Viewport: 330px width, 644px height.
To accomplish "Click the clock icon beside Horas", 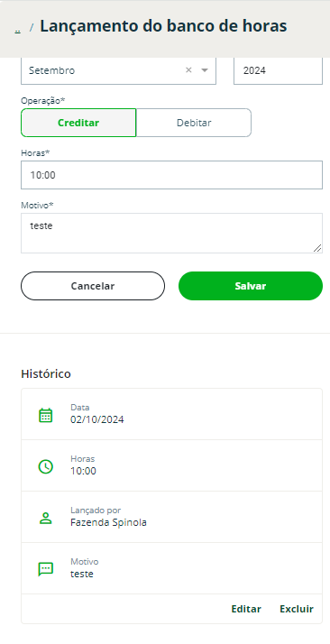I will 46,466.
